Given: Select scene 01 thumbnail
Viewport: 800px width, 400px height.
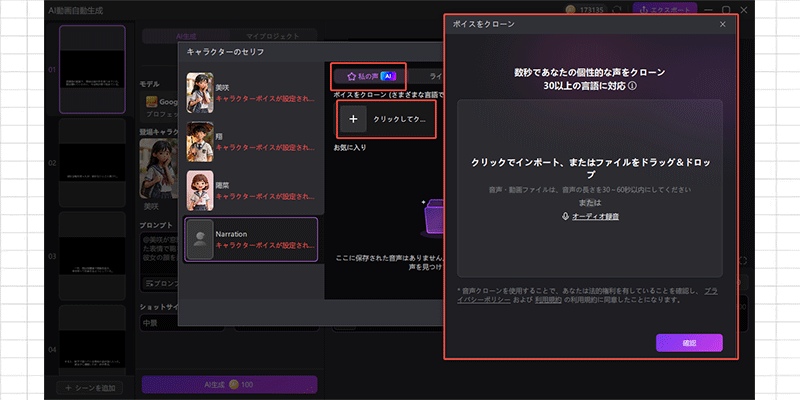Looking at the screenshot, I should click(x=92, y=69).
